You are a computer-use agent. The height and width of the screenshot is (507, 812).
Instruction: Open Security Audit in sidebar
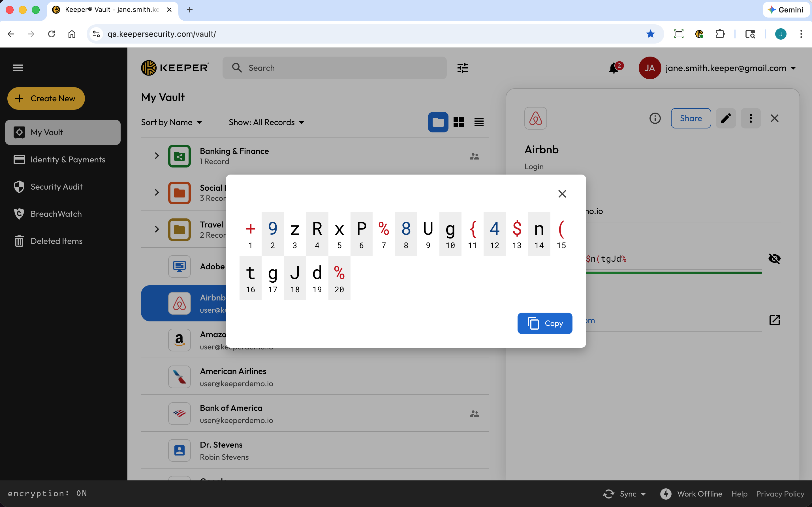point(56,187)
